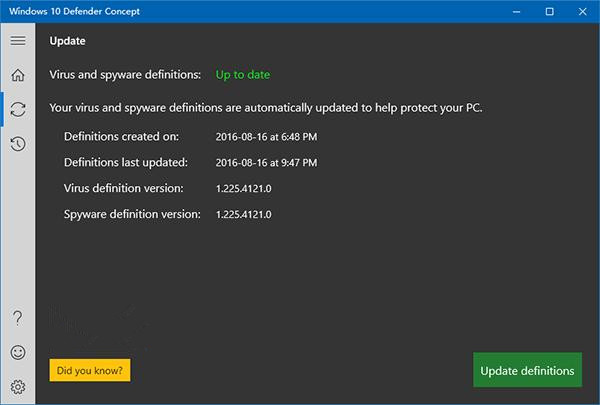Click the Virus definition version label
The height and width of the screenshot is (405, 600).
point(124,188)
